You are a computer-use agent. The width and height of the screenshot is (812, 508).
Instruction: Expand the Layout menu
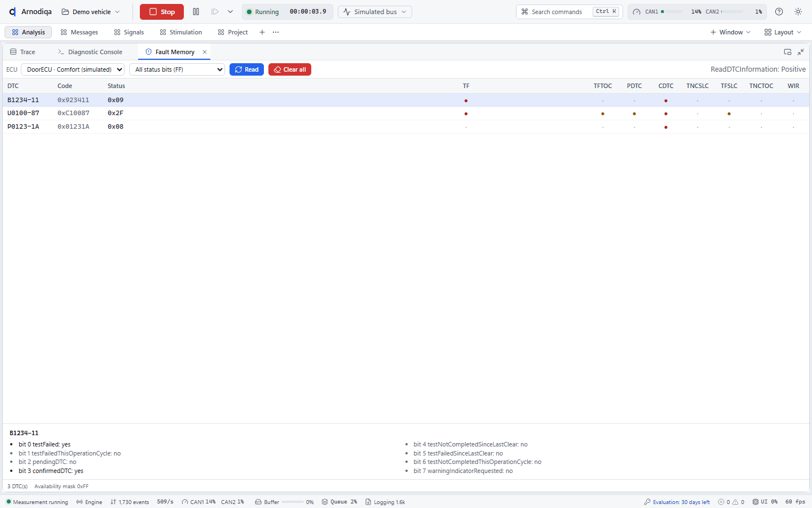coord(783,32)
